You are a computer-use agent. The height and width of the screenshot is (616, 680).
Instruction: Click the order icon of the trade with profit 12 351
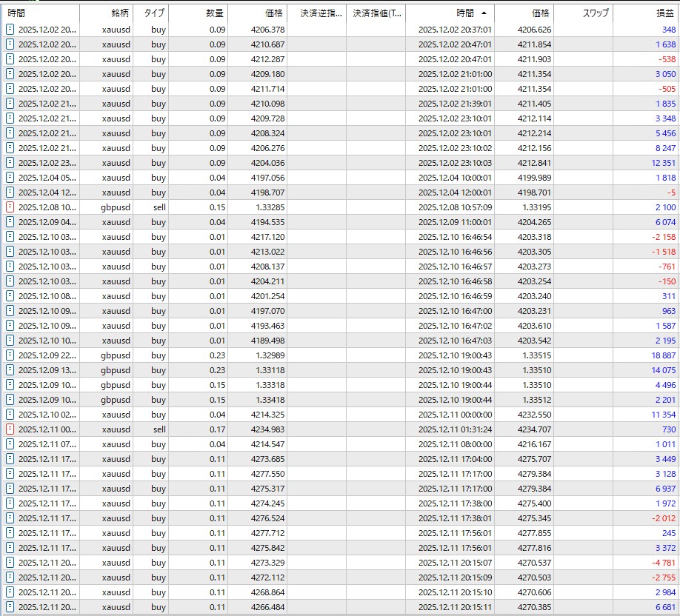pos(10,163)
